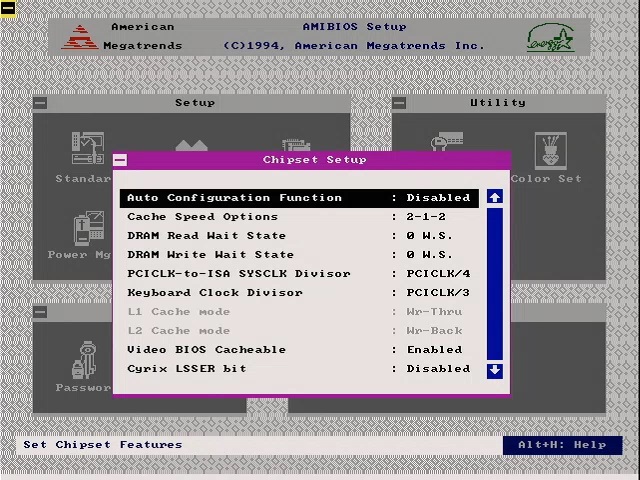Change the PCICLK/3 keyboard clock value

[x=438, y=293]
